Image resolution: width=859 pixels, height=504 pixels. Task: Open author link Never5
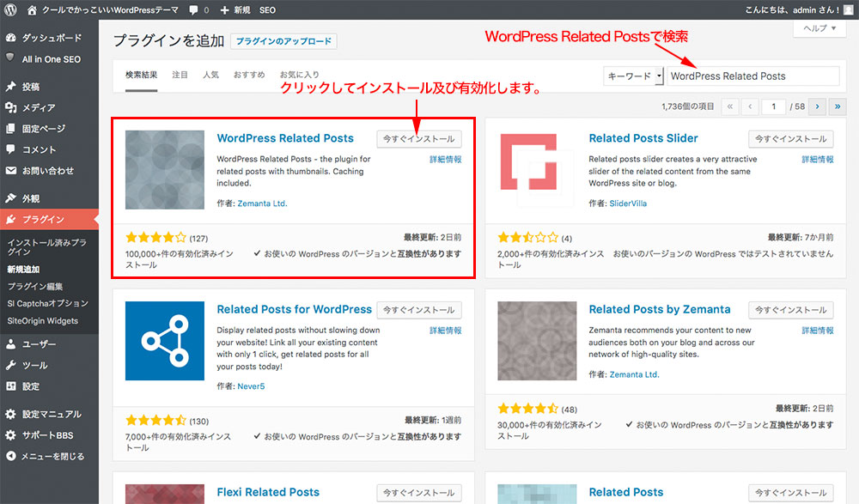(251, 386)
